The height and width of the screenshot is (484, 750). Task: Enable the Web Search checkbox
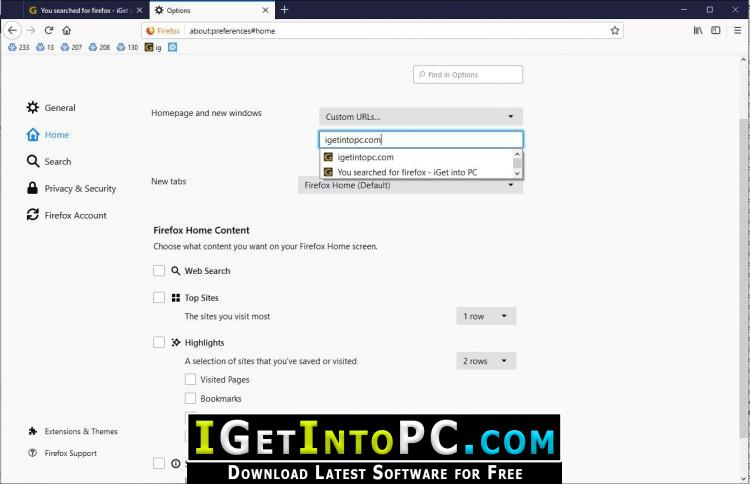pyautogui.click(x=159, y=271)
